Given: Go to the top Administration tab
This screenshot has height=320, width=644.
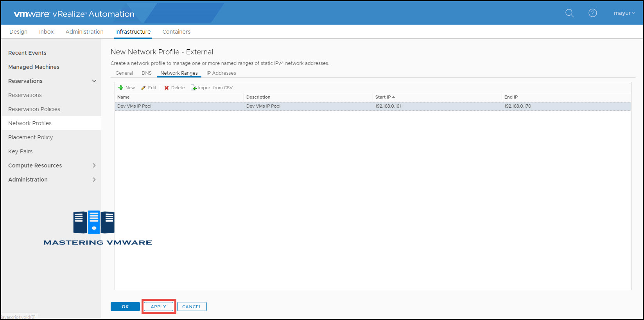Looking at the screenshot, I should (x=84, y=32).
